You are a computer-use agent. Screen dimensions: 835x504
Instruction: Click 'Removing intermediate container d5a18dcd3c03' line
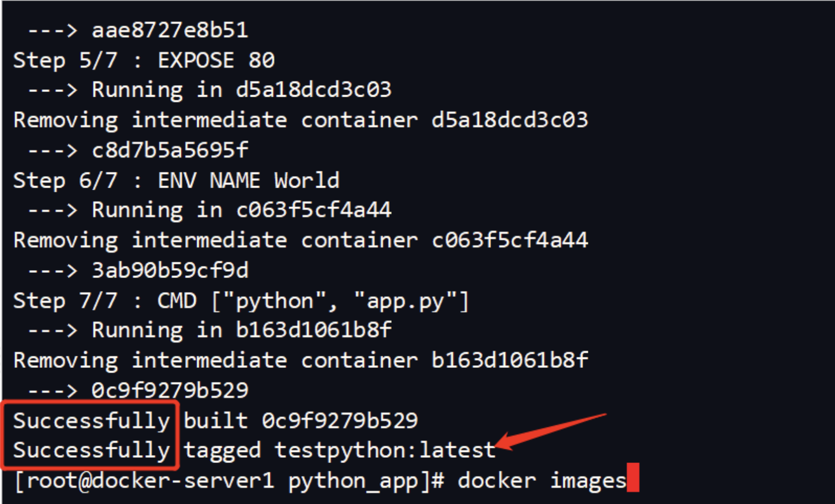[x=300, y=120]
